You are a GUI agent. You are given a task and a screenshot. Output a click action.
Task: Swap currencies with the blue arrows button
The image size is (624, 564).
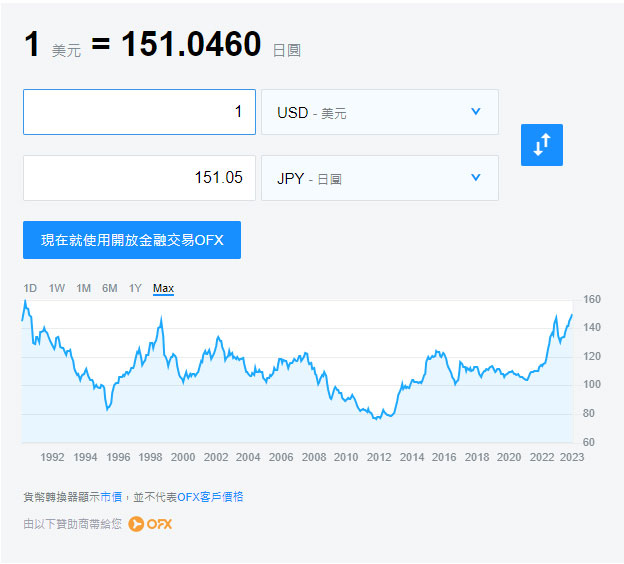[542, 145]
